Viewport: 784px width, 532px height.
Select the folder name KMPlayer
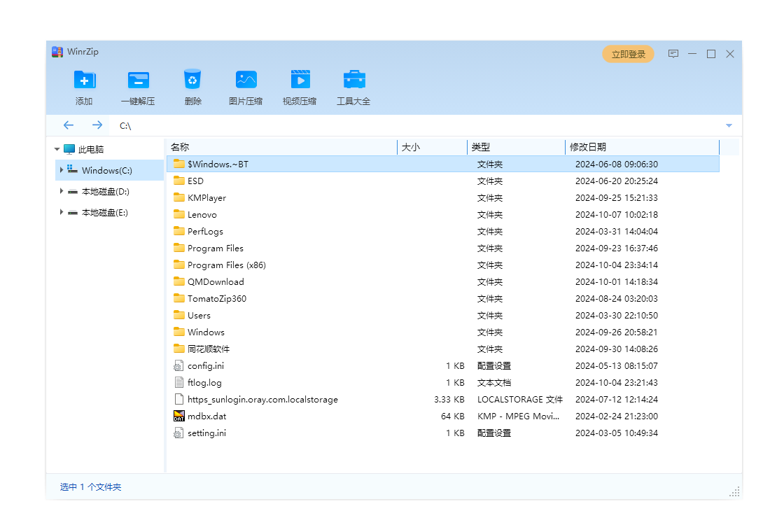[206, 198]
